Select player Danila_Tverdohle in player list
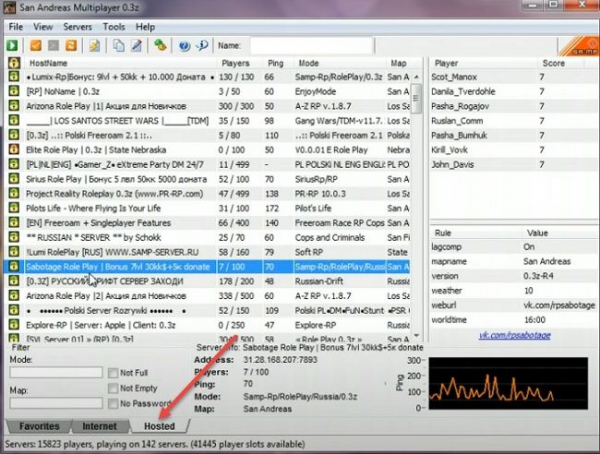 click(x=513, y=91)
